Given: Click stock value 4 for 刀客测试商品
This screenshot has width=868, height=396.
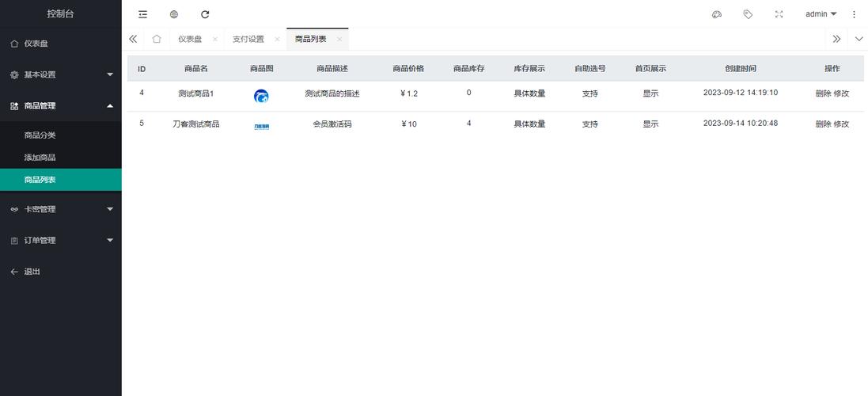Looking at the screenshot, I should (469, 123).
